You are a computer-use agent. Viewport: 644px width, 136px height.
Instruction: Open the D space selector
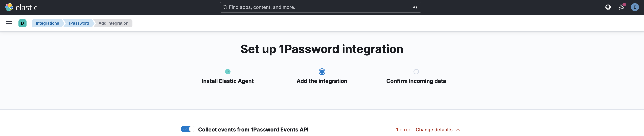(22, 23)
